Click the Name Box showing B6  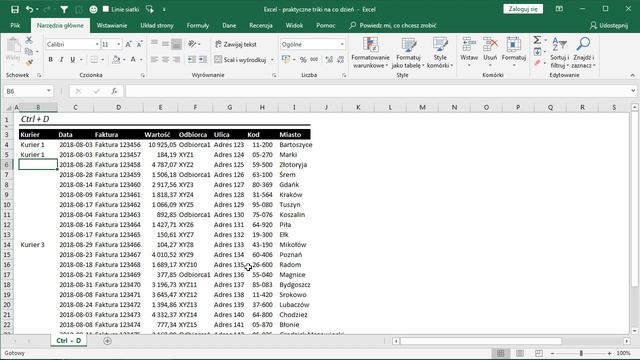tap(28, 91)
